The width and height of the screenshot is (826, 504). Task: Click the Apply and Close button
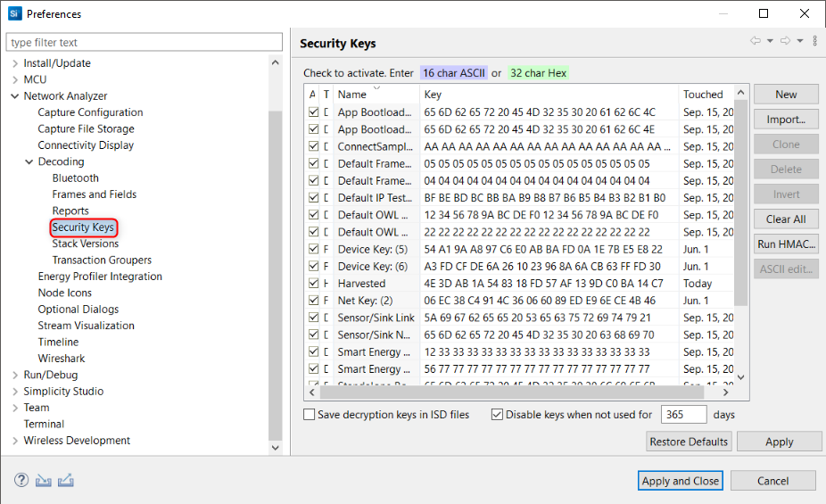click(x=680, y=481)
